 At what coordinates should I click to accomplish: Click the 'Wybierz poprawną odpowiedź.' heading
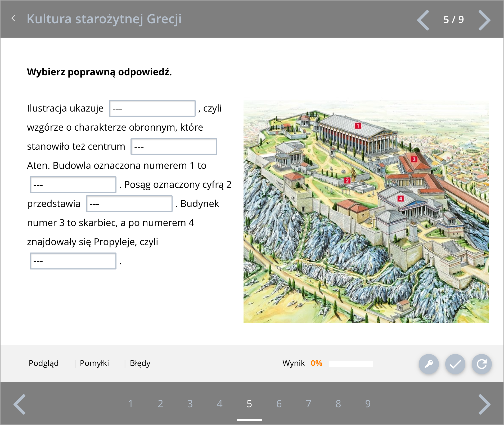99,72
